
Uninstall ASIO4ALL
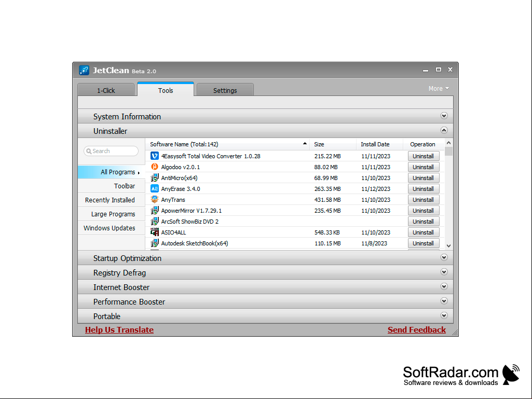[424, 232]
